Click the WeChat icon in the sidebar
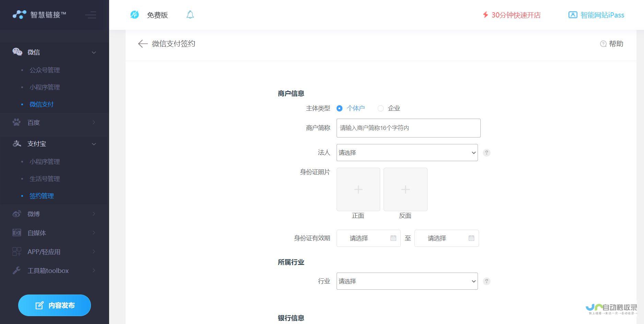The width and height of the screenshot is (644, 324). pos(17,52)
